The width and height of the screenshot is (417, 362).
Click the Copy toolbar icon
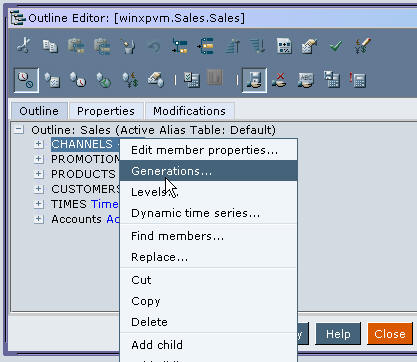tap(50, 46)
